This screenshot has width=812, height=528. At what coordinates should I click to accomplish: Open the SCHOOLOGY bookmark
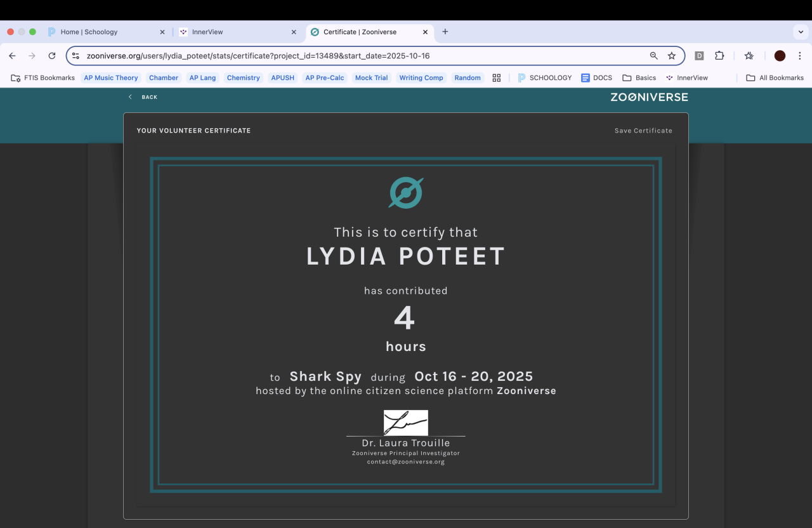pos(545,77)
